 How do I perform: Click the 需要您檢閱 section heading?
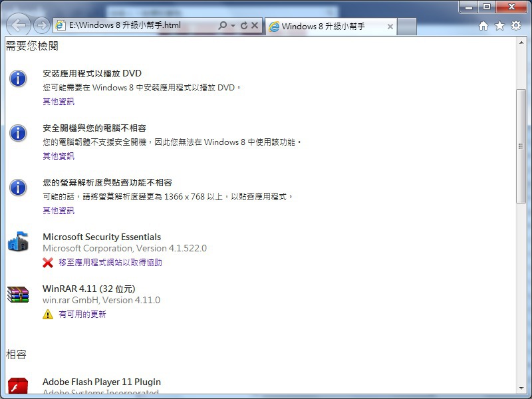click(x=32, y=46)
